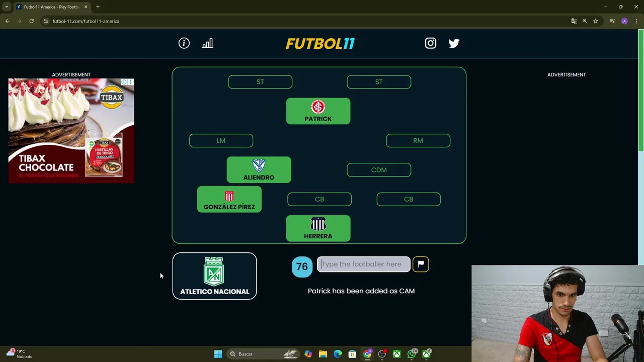
Task: Select the right ST position slot
Action: click(x=379, y=82)
